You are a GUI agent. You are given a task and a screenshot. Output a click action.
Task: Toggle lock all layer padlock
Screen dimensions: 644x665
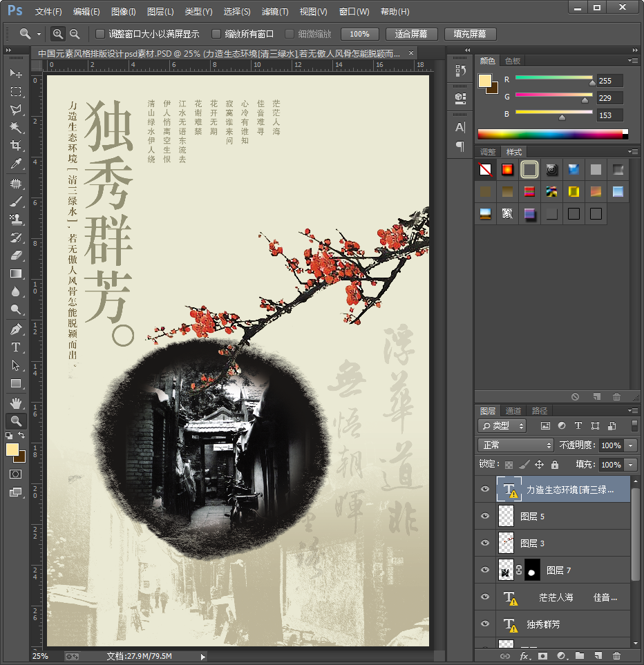554,465
